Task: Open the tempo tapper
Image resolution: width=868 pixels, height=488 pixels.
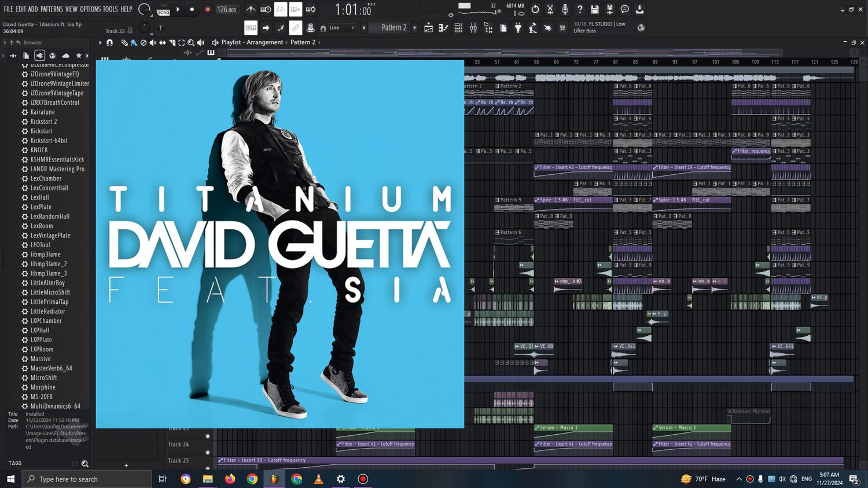Action: click(x=533, y=28)
